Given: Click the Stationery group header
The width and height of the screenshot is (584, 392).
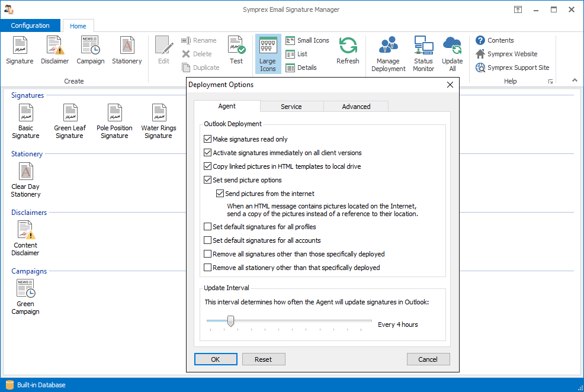Looking at the screenshot, I should coord(27,154).
